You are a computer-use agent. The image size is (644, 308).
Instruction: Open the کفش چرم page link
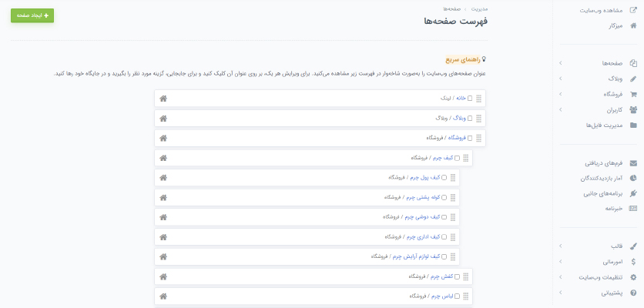click(442, 276)
